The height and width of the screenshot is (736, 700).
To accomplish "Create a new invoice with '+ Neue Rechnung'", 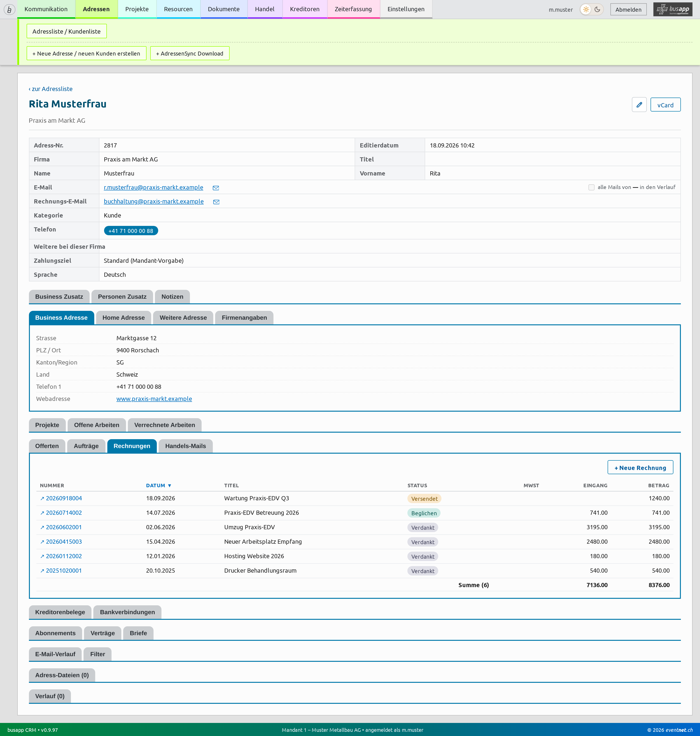I will [640, 468].
